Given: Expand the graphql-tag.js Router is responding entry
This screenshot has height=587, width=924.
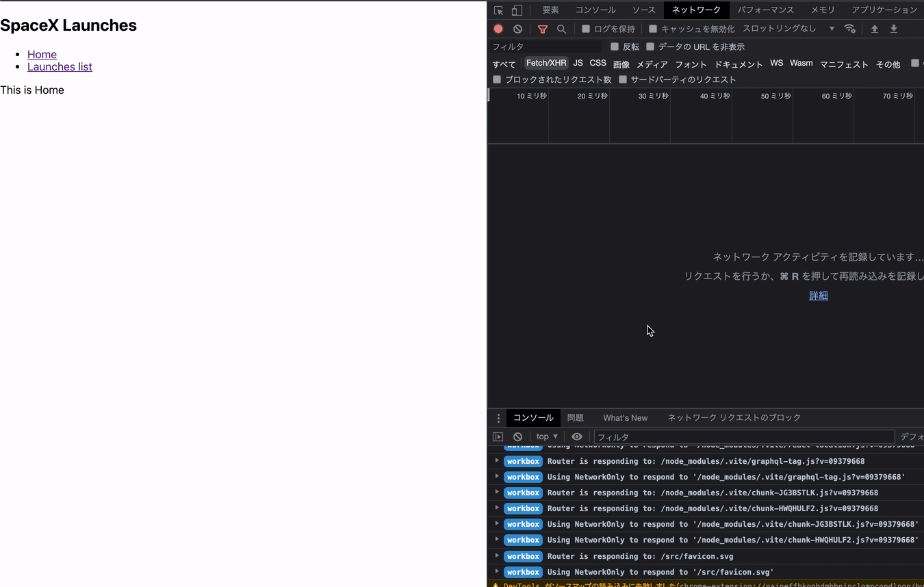Looking at the screenshot, I should [497, 460].
